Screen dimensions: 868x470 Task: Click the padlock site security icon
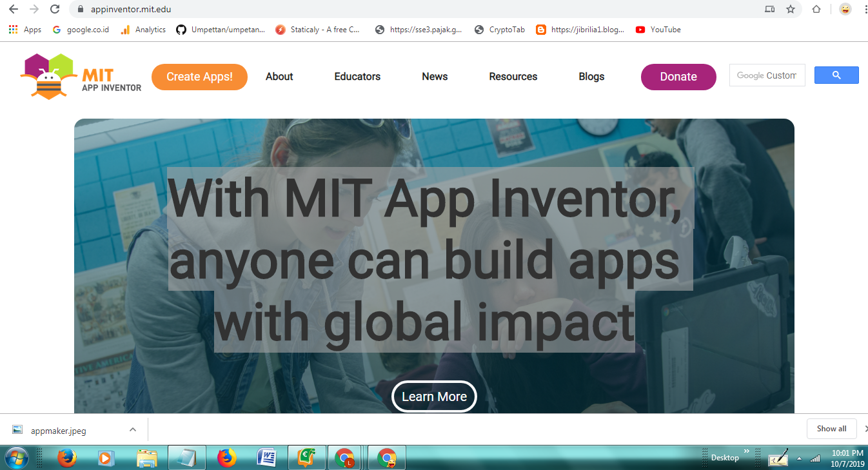coord(81,10)
